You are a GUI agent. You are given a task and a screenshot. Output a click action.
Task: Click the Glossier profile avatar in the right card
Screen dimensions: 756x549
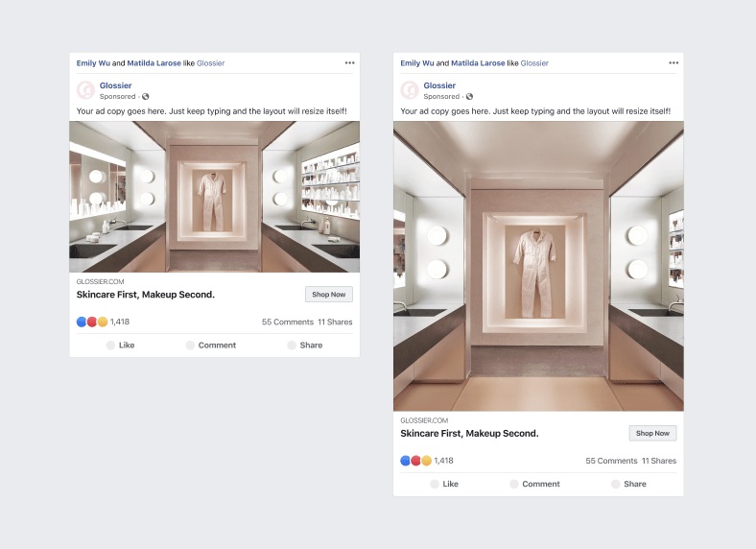click(x=409, y=90)
